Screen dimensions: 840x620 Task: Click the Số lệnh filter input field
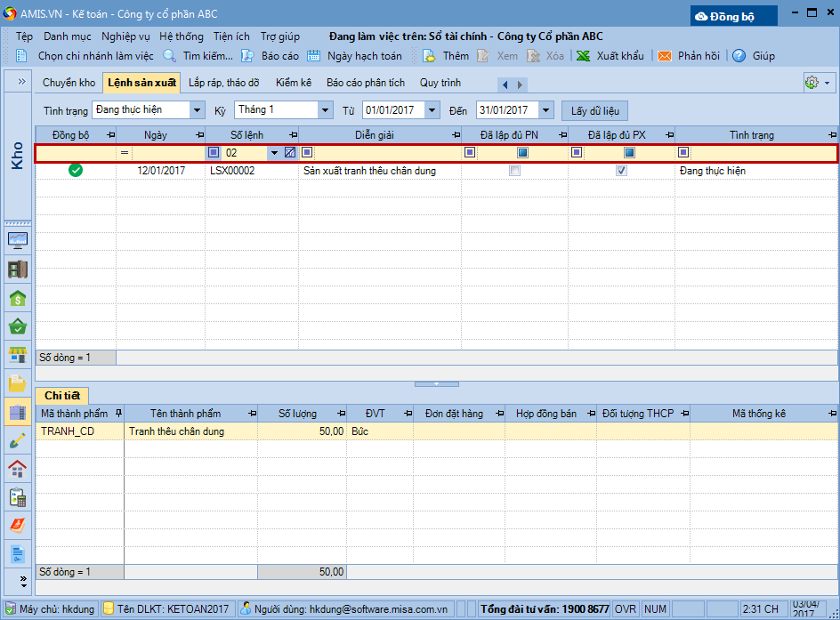[x=245, y=153]
